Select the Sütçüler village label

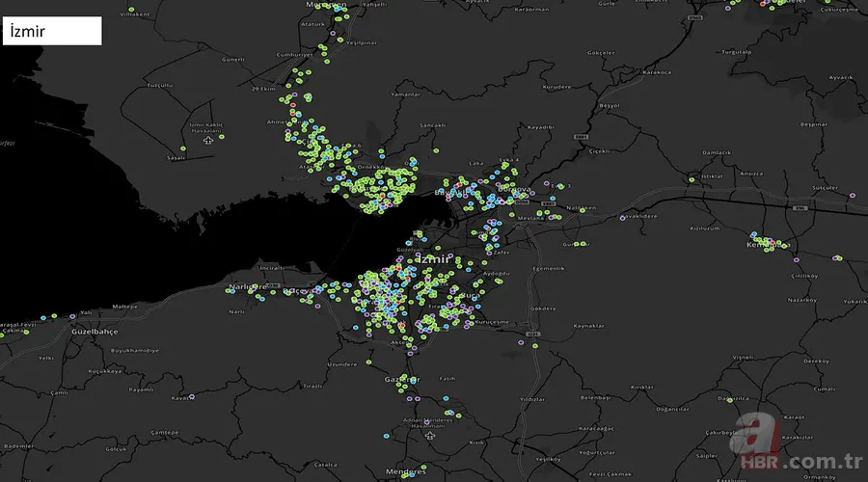pyautogui.click(x=825, y=188)
